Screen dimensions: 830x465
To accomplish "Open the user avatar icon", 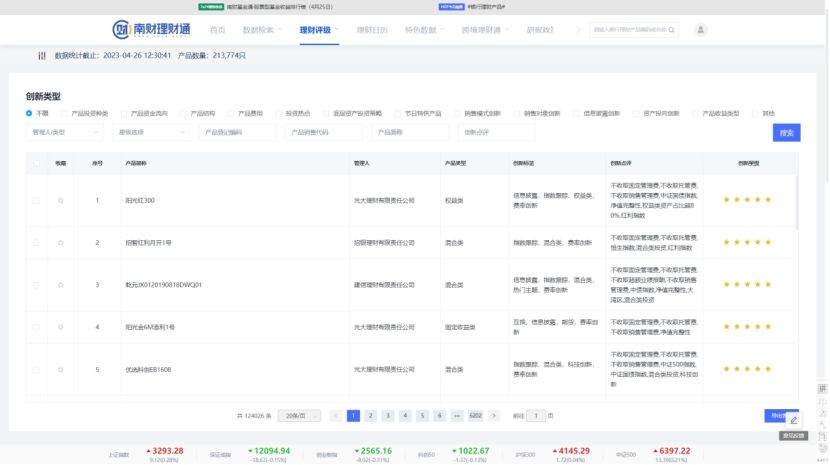I will [x=700, y=30].
